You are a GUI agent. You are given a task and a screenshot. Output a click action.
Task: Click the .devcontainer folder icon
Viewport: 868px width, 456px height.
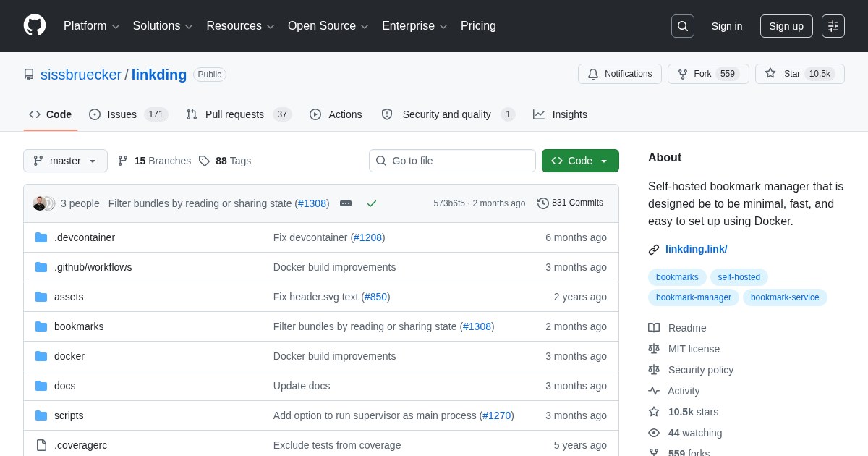pyautogui.click(x=41, y=237)
